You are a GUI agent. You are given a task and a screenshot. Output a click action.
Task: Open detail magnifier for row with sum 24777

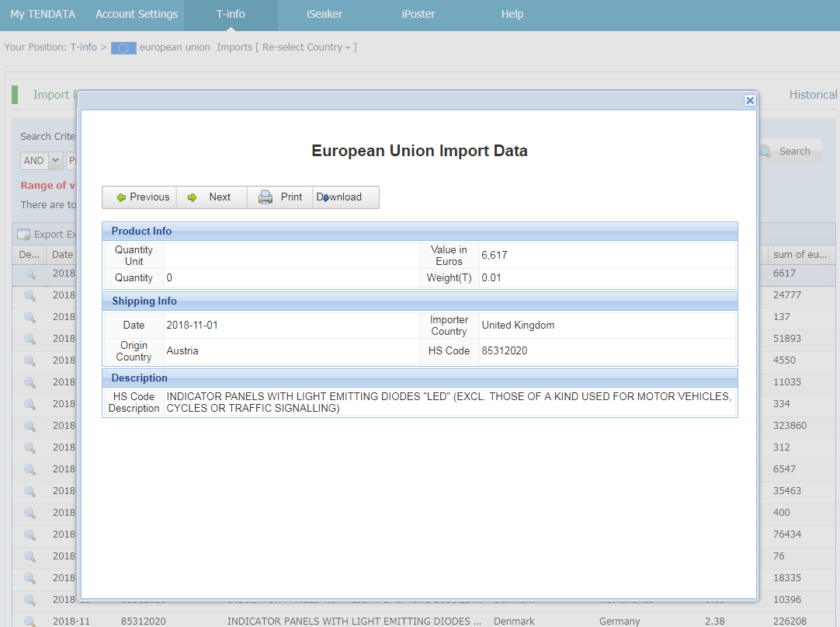pyautogui.click(x=30, y=295)
